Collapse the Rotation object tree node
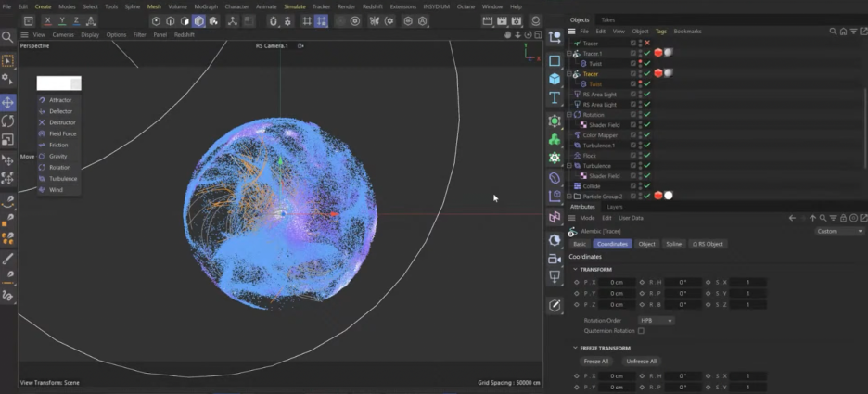868x394 pixels. coord(568,115)
